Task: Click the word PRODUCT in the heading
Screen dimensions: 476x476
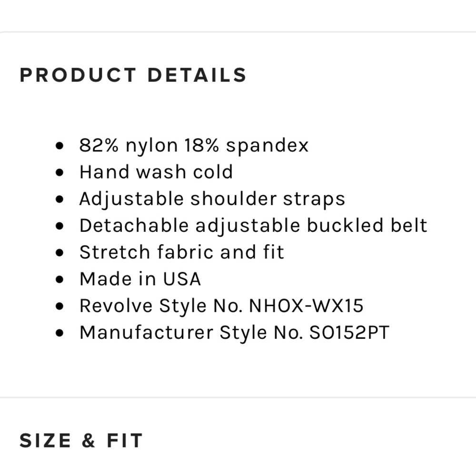Action: [x=78, y=75]
